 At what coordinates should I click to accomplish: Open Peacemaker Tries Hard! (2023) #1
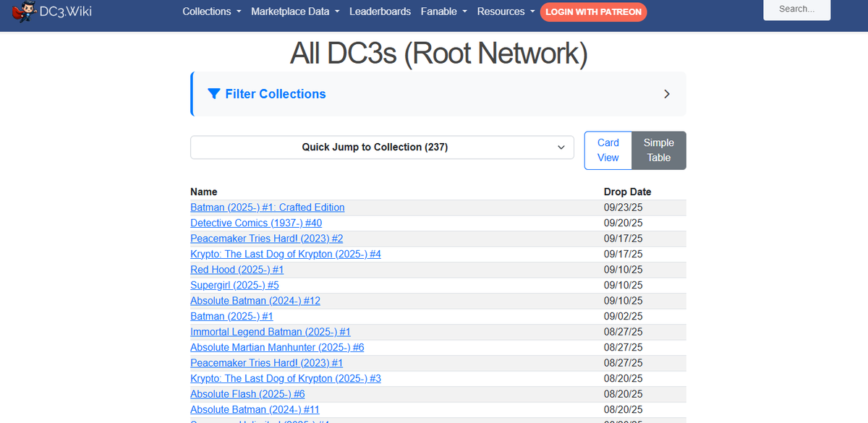pos(267,363)
